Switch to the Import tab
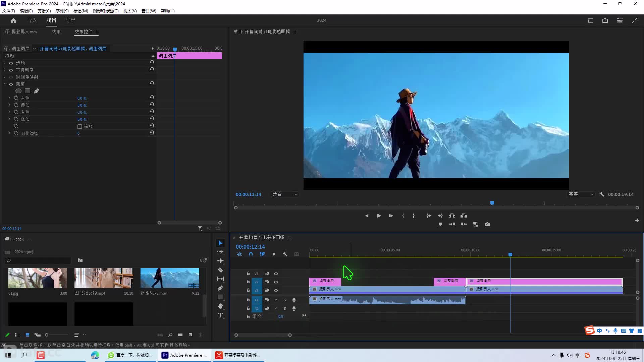 [32, 20]
